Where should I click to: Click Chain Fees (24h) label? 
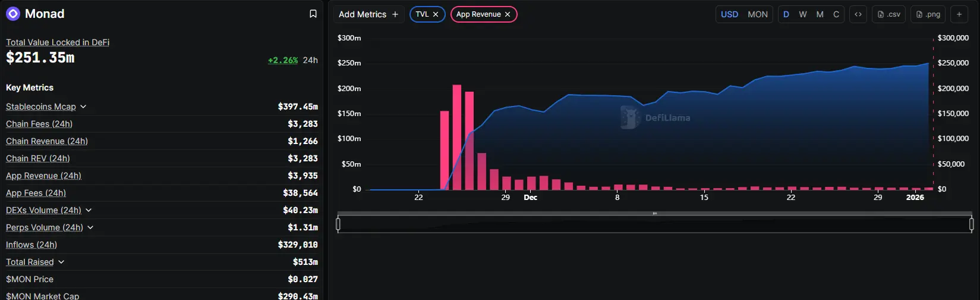click(39, 124)
